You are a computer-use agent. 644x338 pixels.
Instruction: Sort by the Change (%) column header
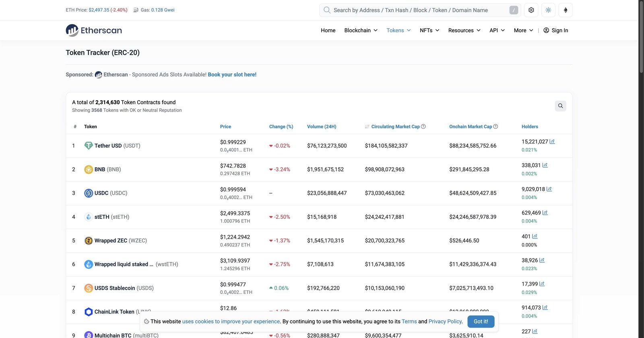point(281,126)
